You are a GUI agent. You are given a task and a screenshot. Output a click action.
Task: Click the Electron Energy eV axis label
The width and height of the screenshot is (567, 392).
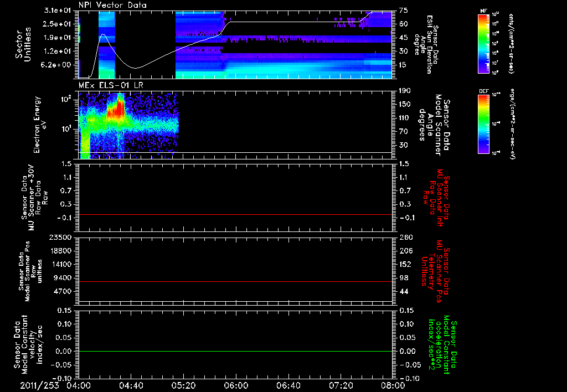41,125
